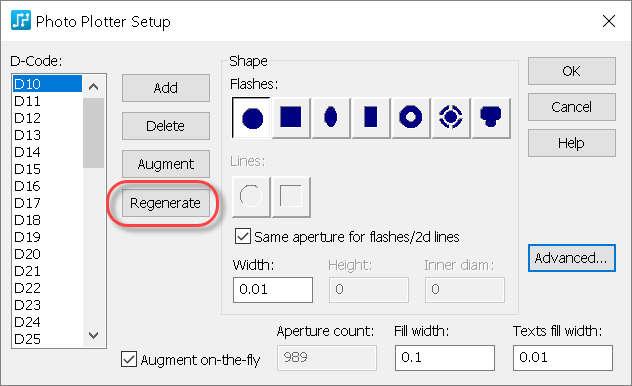Select the round flash shape icon
This screenshot has height=386, width=632.
(x=252, y=118)
